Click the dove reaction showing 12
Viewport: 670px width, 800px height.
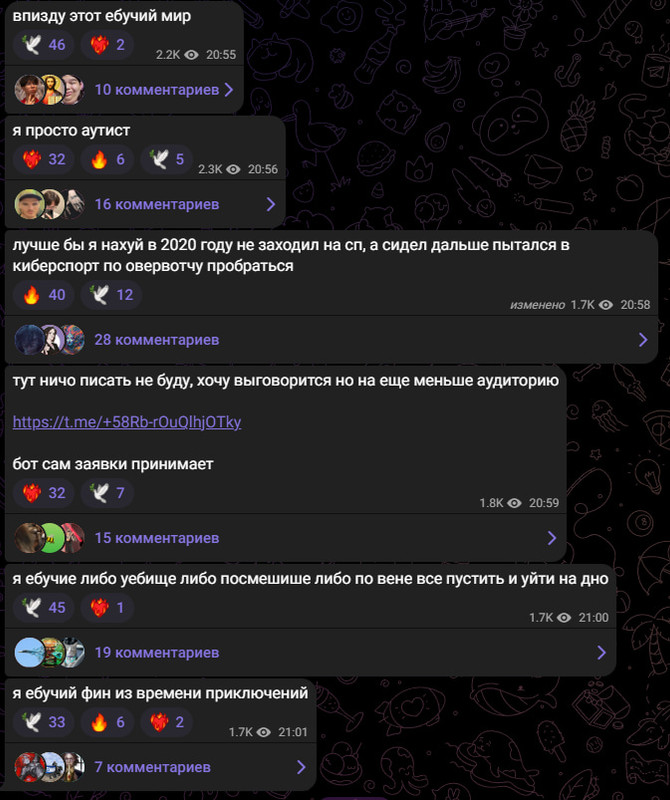(x=111, y=294)
